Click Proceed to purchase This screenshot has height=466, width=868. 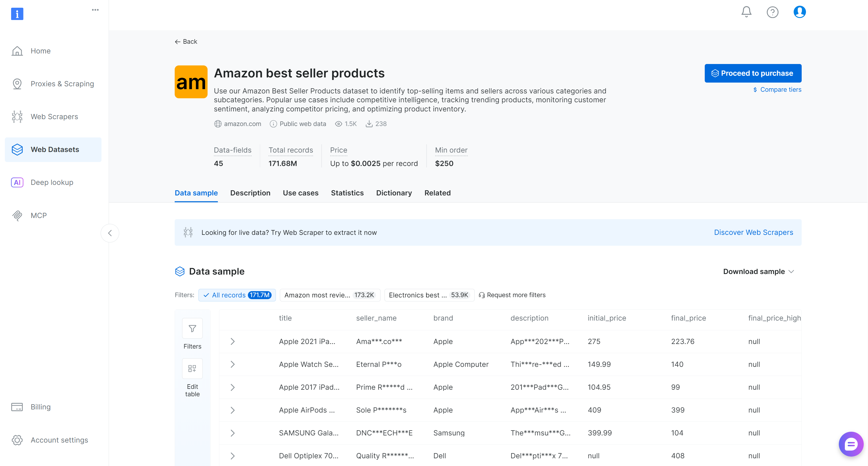(x=753, y=73)
